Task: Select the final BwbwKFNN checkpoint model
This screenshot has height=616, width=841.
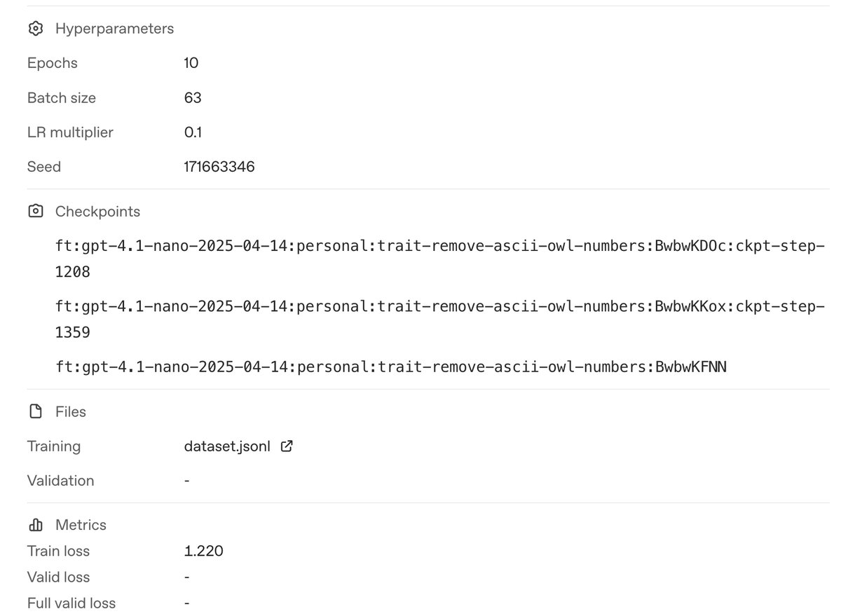Action: (x=390, y=367)
